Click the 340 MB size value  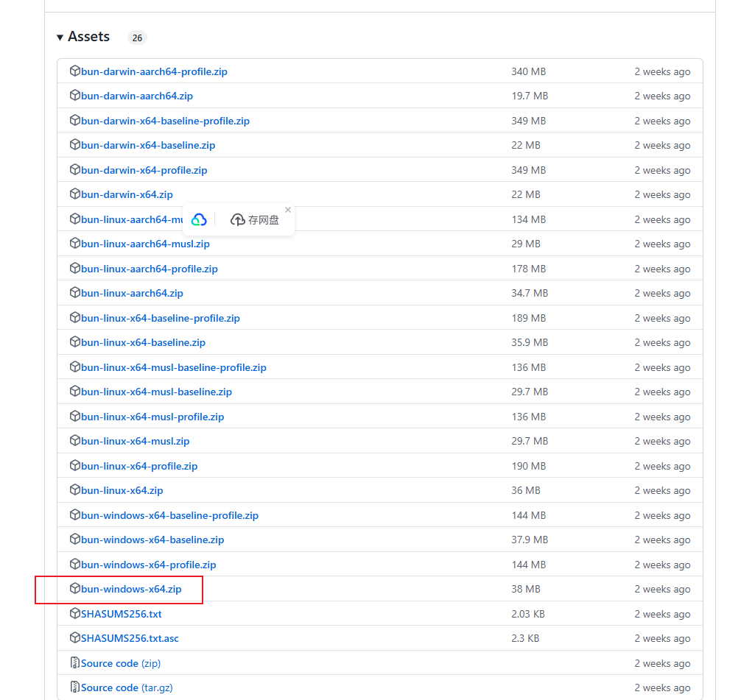coord(528,71)
